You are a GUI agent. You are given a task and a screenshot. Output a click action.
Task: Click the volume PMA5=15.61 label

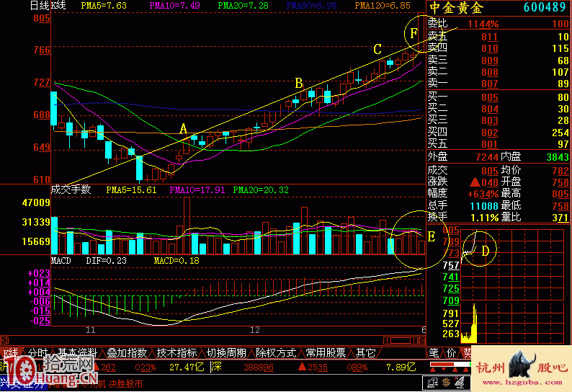[x=131, y=190]
